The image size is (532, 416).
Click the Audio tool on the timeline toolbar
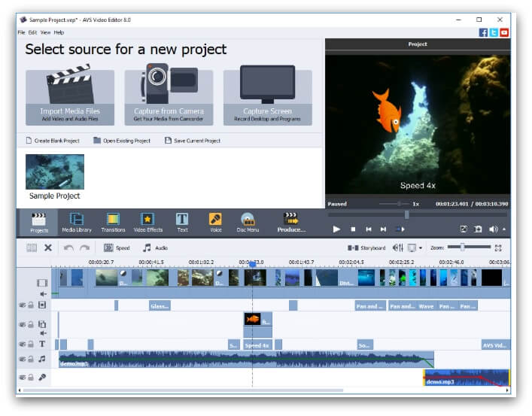(x=156, y=248)
